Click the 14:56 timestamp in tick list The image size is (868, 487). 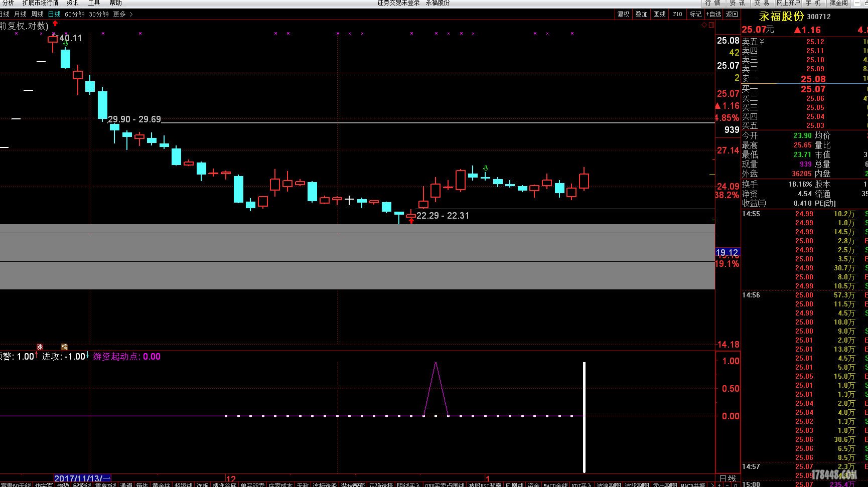pos(751,295)
